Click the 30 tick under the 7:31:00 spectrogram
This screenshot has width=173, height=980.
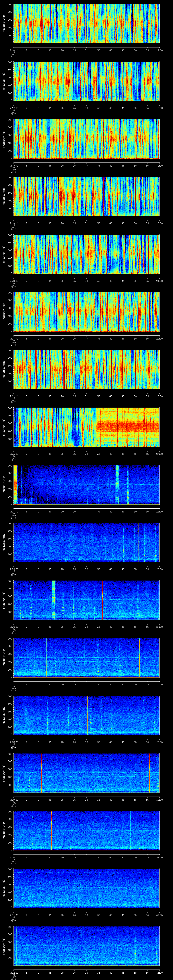pyautogui.click(x=87, y=915)
